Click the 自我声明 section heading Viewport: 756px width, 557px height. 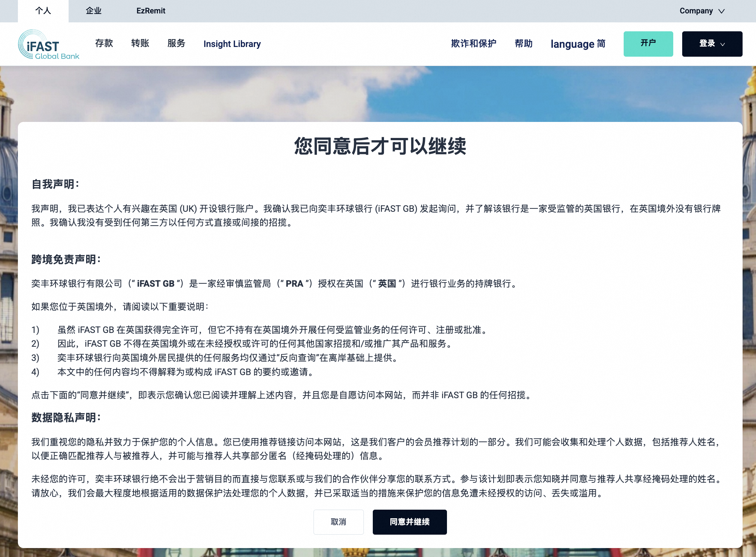[x=55, y=184]
